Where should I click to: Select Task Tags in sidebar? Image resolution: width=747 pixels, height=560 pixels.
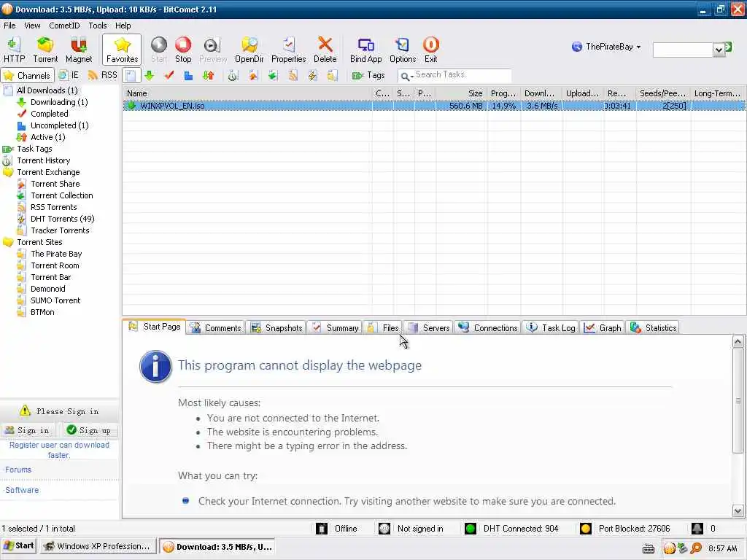point(34,149)
